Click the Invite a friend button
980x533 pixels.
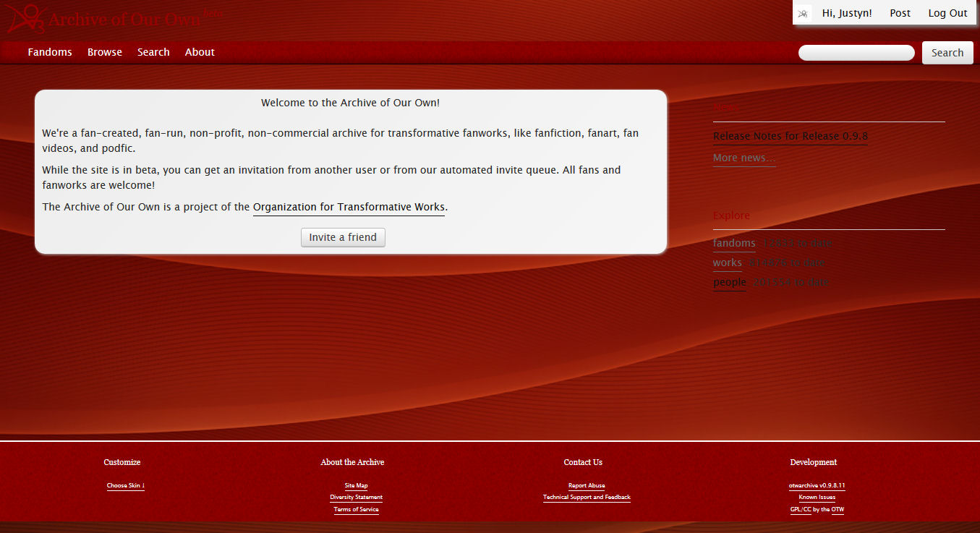tap(343, 237)
